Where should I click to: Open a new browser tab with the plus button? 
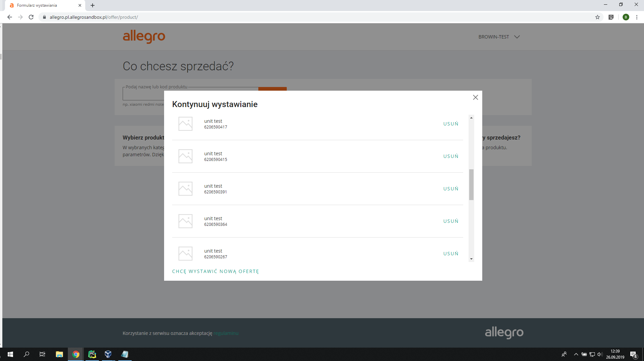coord(93,5)
